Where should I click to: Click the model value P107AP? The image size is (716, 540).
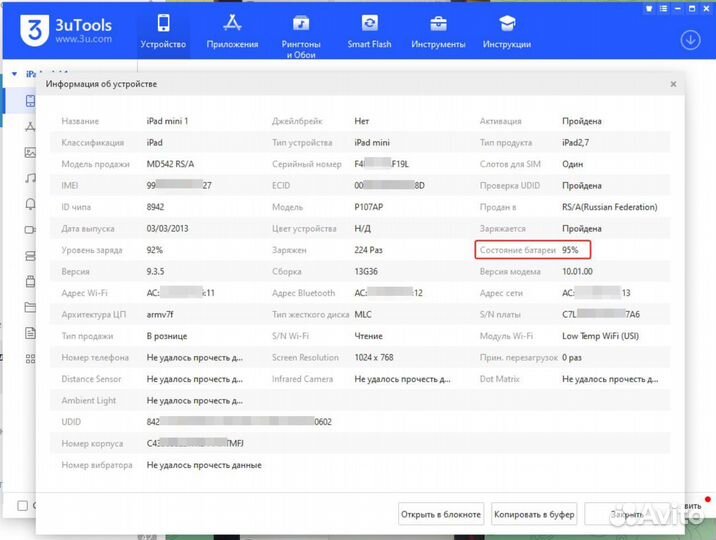coord(369,207)
